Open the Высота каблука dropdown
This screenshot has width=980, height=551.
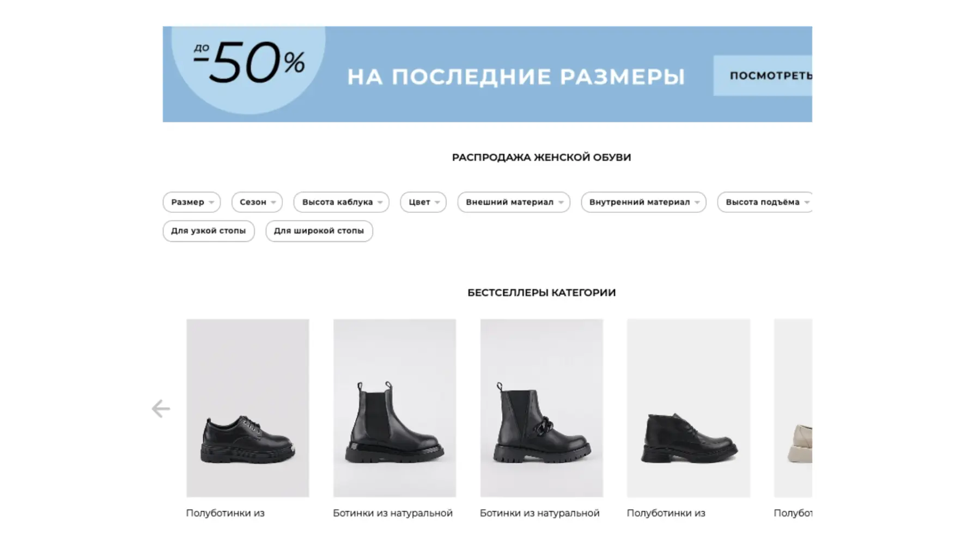(x=342, y=202)
